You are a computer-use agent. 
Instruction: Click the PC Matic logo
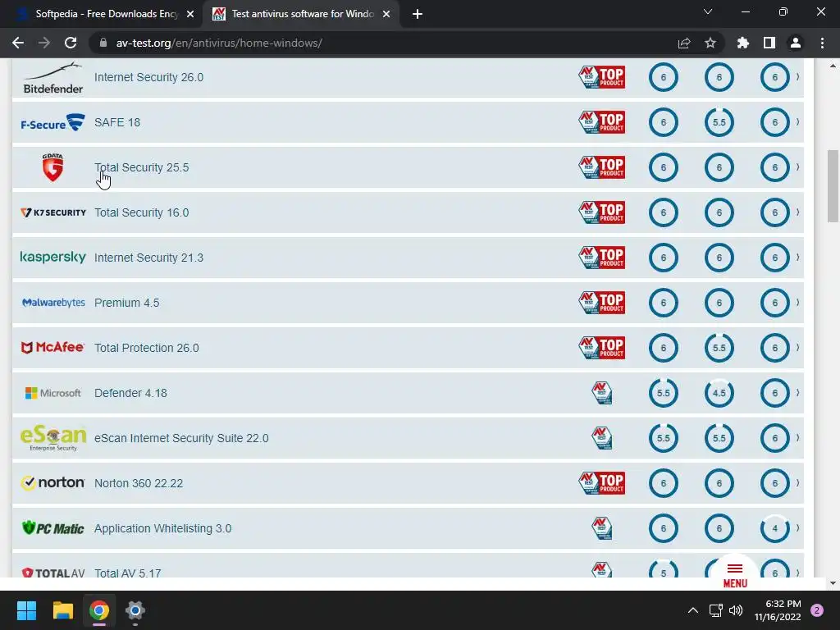(x=53, y=528)
